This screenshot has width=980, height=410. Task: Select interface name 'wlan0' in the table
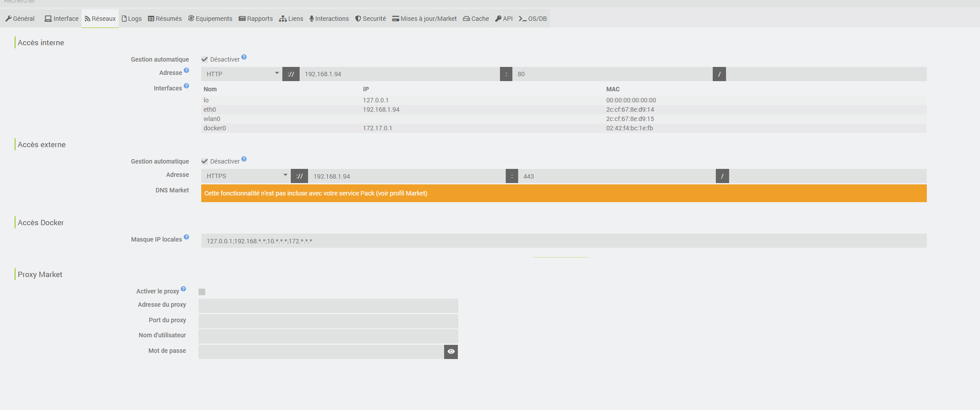[x=212, y=119]
